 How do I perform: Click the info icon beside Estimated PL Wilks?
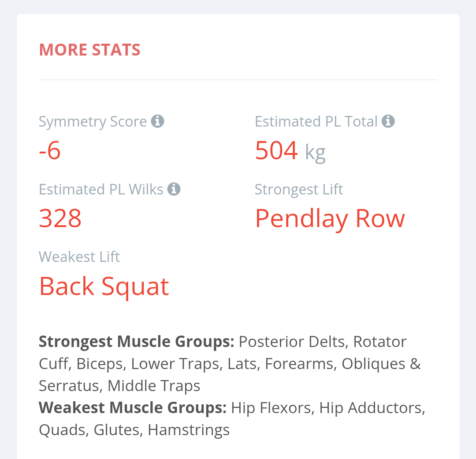(x=174, y=189)
